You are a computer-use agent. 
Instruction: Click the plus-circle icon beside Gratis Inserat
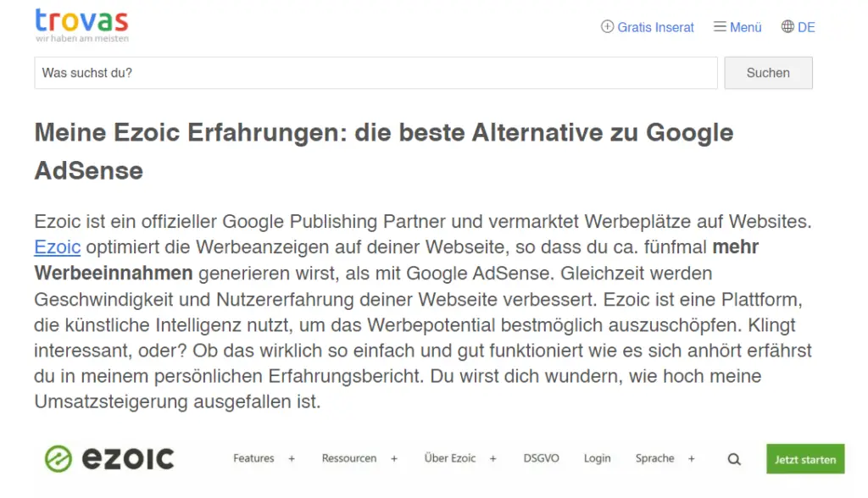[607, 26]
